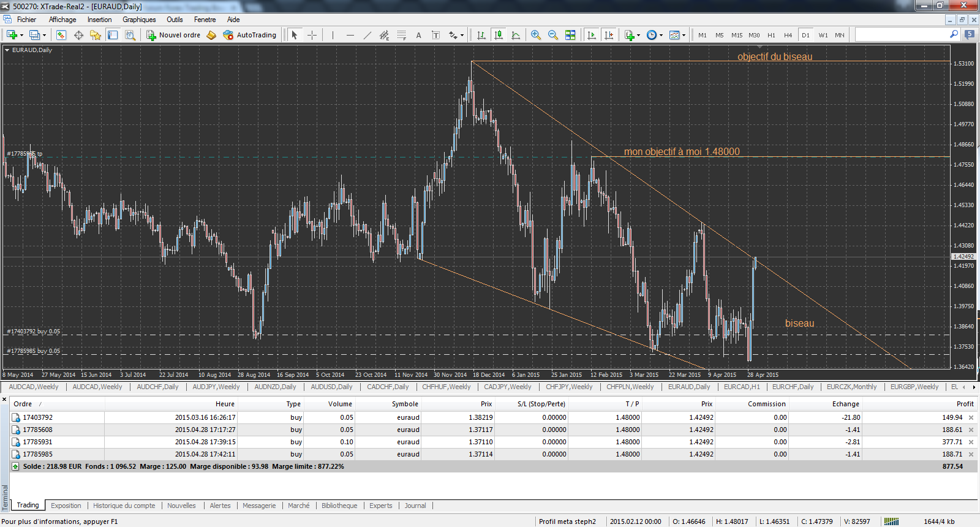Screen dimensions: 980x527
Task: Select the Fibonacci retracement tool
Action: 401,35
